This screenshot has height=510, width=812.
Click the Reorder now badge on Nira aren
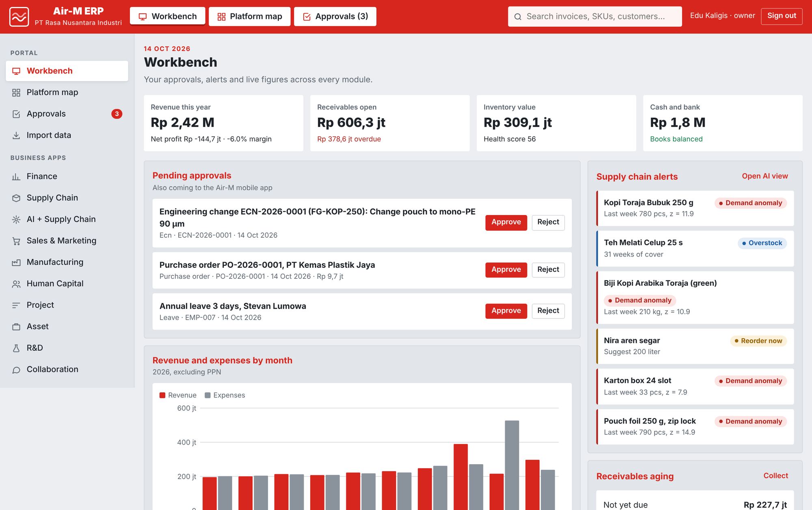coord(758,341)
